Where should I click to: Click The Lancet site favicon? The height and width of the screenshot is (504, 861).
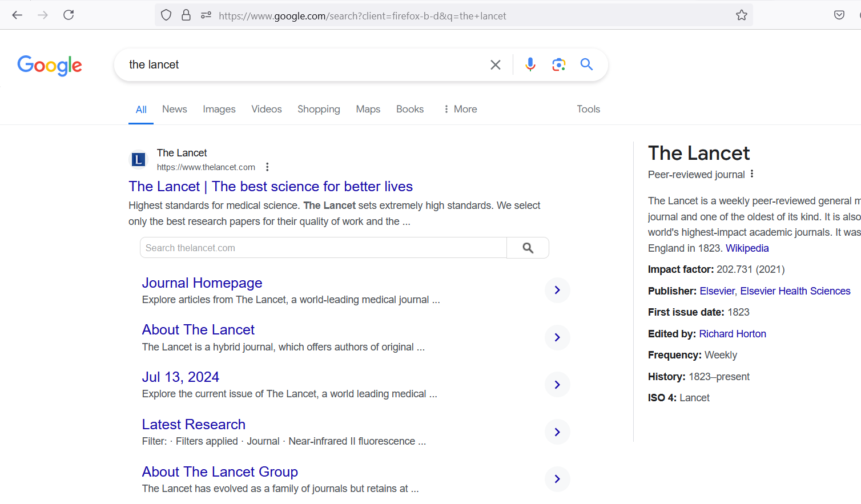click(138, 160)
